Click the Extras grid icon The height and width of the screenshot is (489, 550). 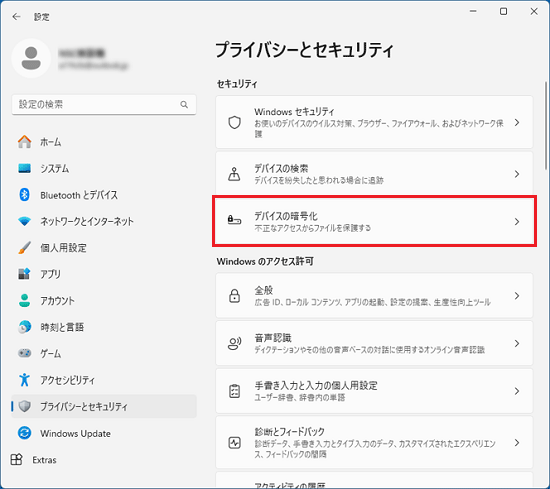[16, 460]
